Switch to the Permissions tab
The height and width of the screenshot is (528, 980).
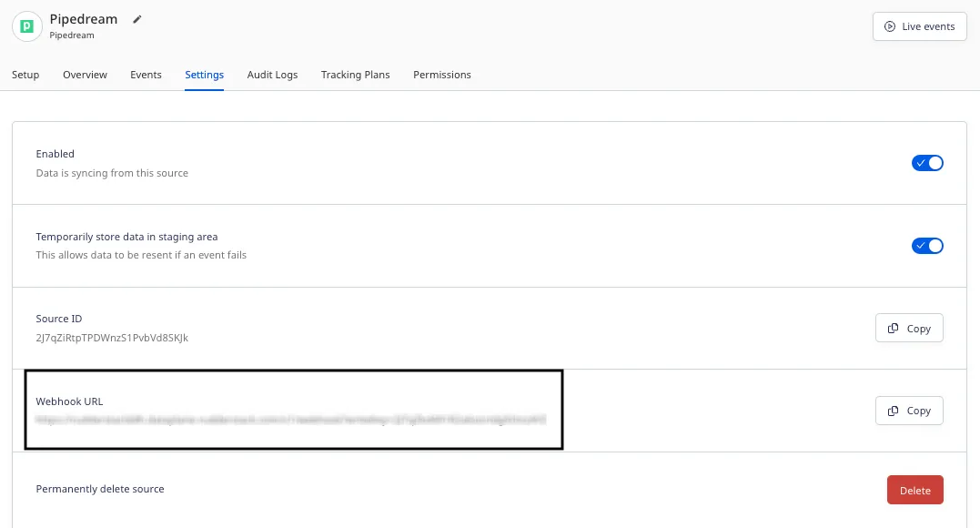tap(442, 75)
